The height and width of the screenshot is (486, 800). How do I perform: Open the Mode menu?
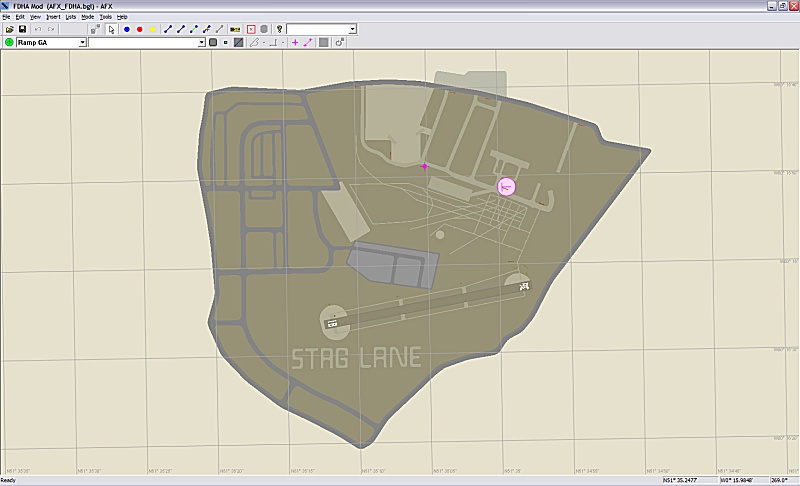click(x=88, y=17)
